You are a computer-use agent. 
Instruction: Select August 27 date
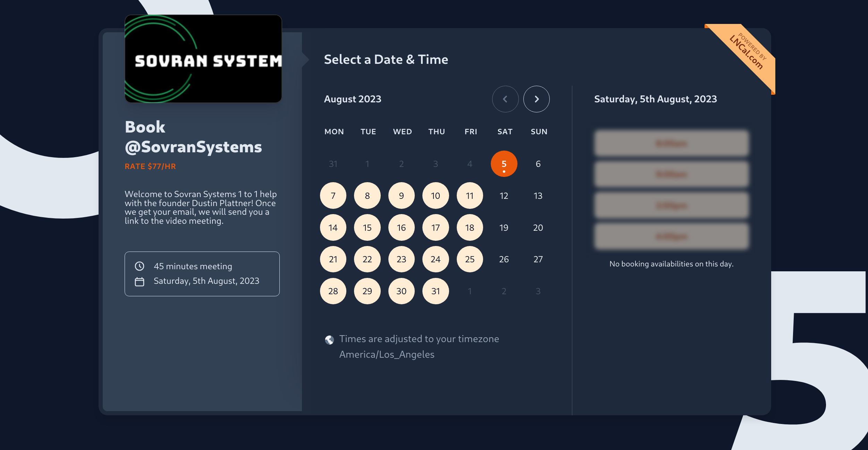coord(538,259)
